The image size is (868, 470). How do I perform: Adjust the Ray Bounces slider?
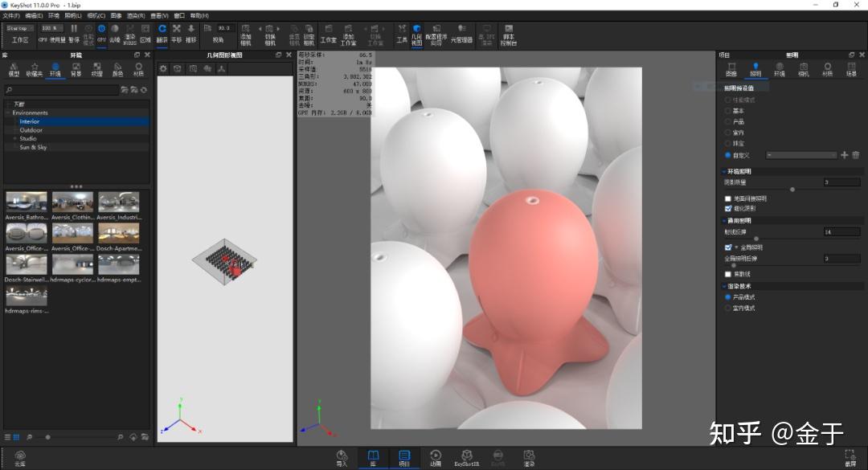click(755, 239)
